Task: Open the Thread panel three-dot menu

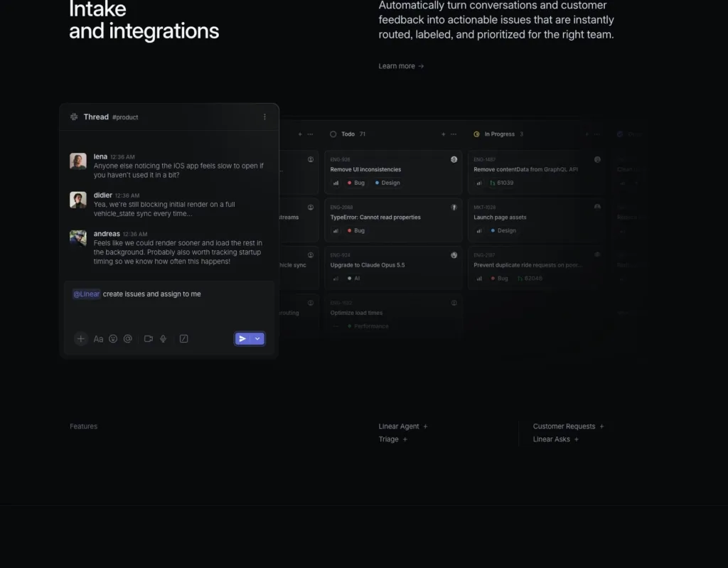Action: [x=264, y=117]
